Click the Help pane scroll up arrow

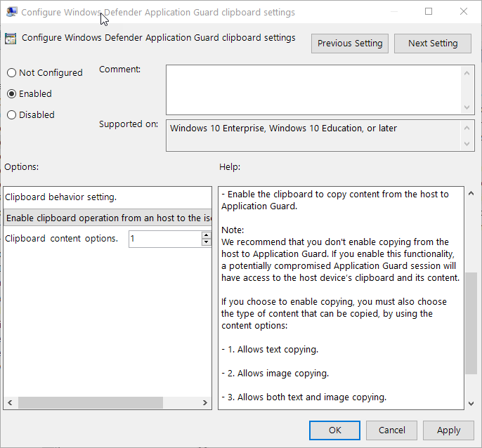click(471, 193)
